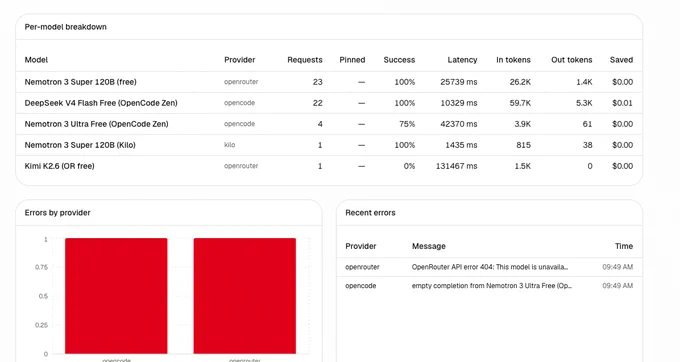680x362 pixels.
Task: Open the OpenRouter API error 404 message
Action: (x=490, y=267)
